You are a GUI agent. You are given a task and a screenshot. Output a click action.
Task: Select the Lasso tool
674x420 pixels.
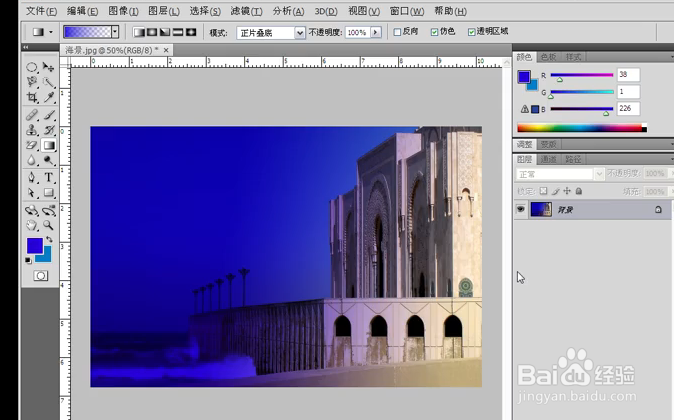[x=32, y=82]
